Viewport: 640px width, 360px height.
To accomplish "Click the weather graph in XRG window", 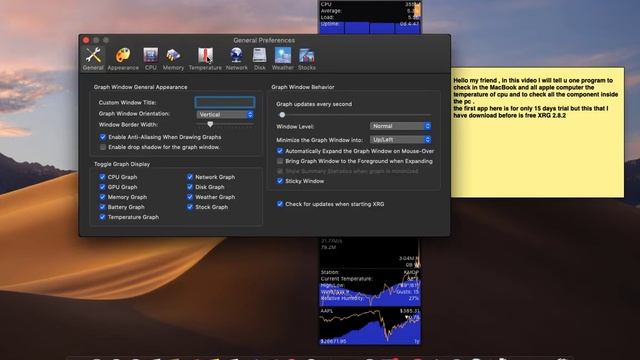I will (370, 287).
